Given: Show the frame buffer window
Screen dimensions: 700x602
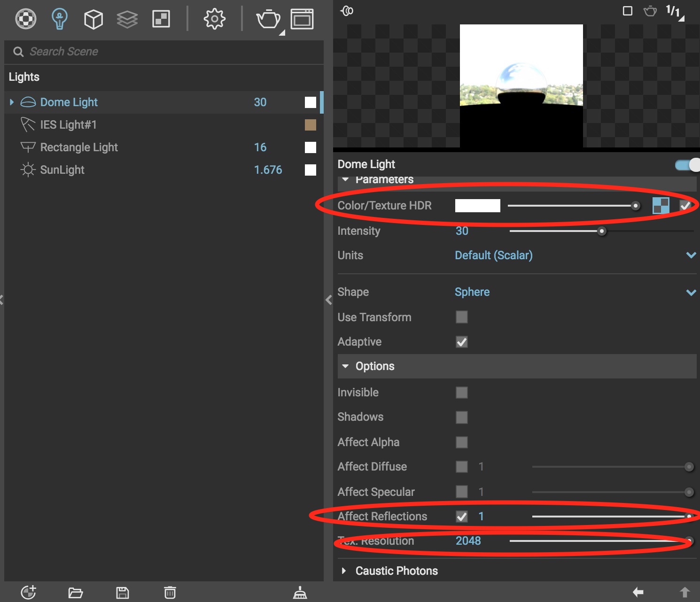Looking at the screenshot, I should [x=302, y=19].
